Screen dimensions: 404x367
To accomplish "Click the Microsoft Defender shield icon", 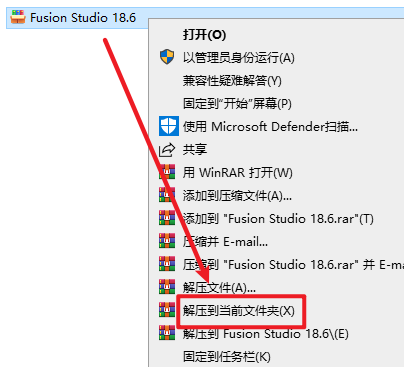I will [x=169, y=126].
